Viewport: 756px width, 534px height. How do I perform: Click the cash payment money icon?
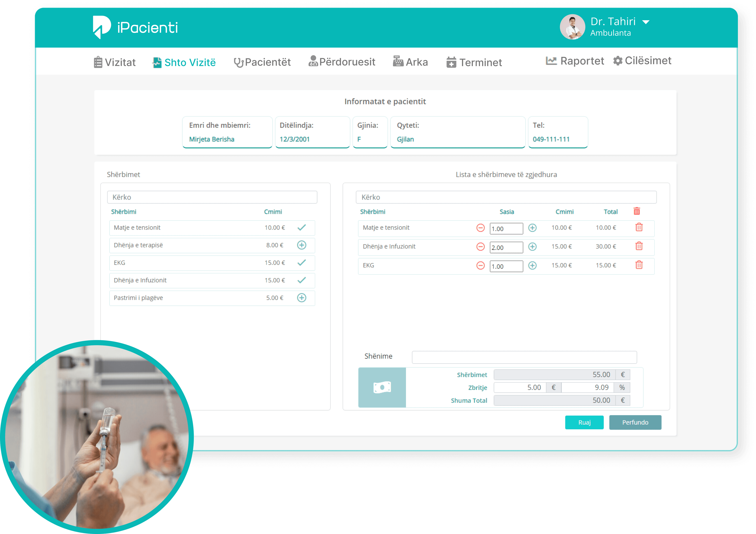(x=382, y=387)
